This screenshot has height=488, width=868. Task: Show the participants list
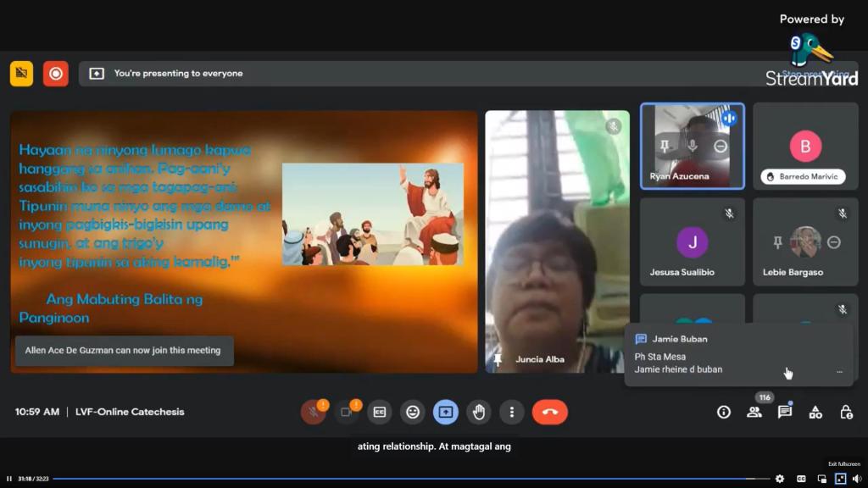[x=754, y=412]
